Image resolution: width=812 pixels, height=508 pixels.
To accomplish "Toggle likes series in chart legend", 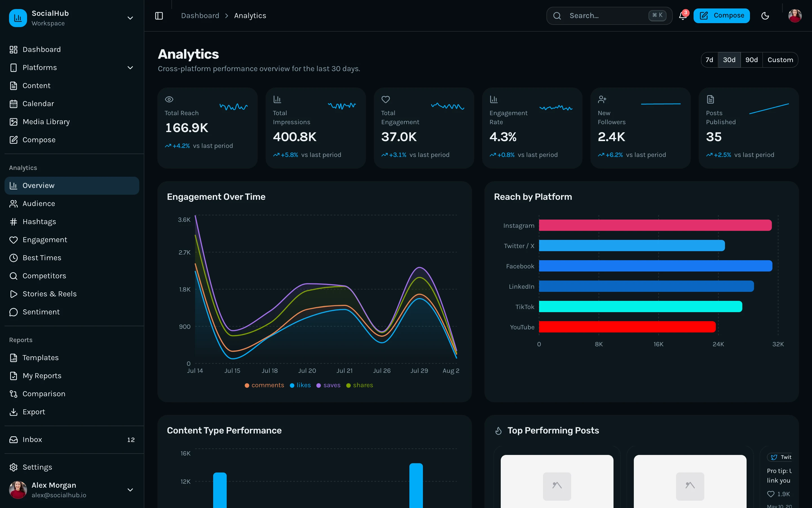I will coord(300,385).
